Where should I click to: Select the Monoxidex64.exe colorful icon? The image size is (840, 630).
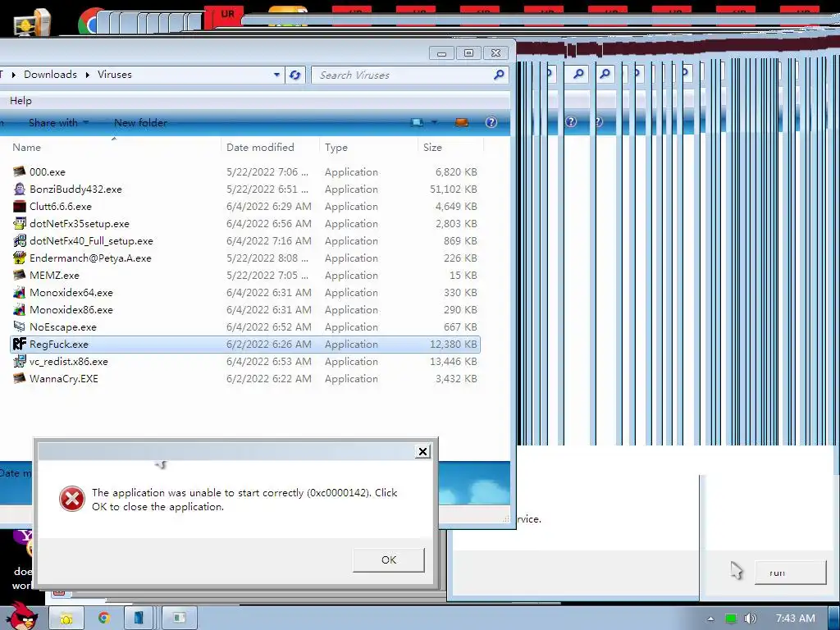pos(20,293)
